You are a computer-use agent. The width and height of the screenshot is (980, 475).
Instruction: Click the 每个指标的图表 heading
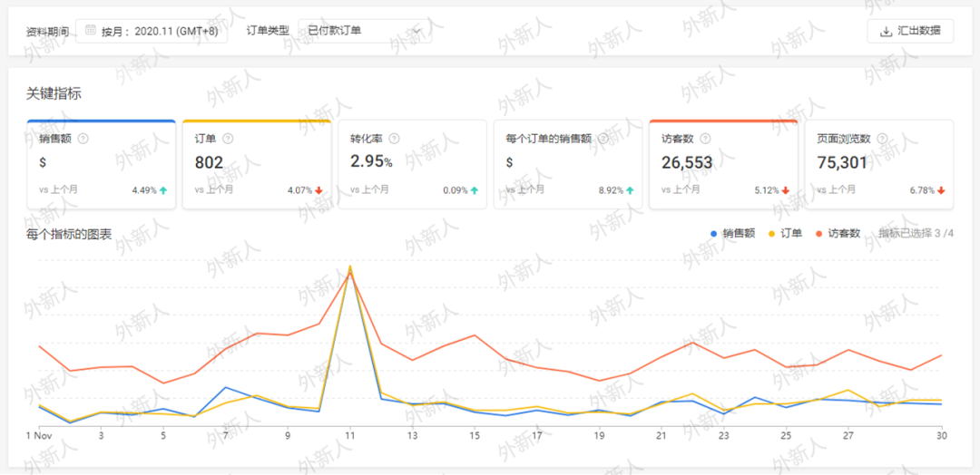pos(69,235)
